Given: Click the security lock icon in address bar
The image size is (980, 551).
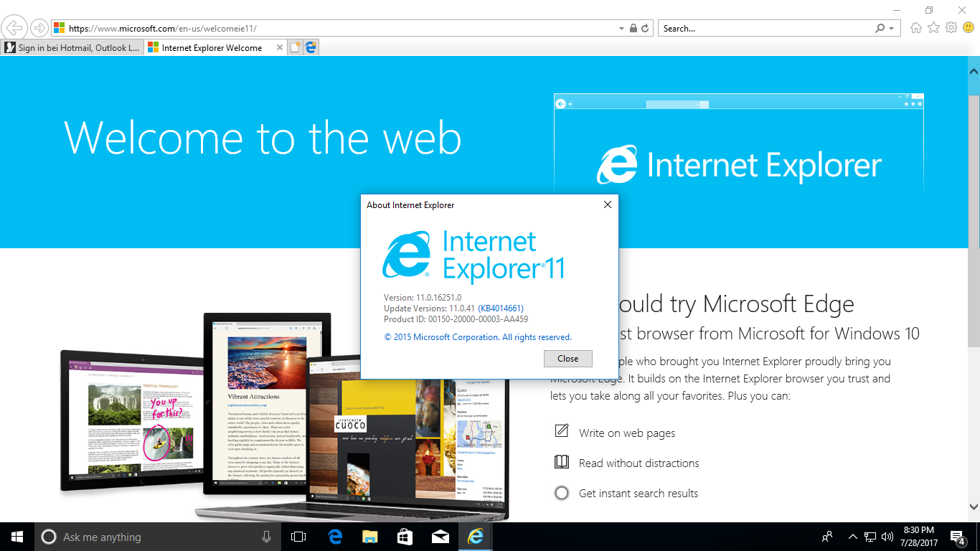Looking at the screenshot, I should pos(633,29).
